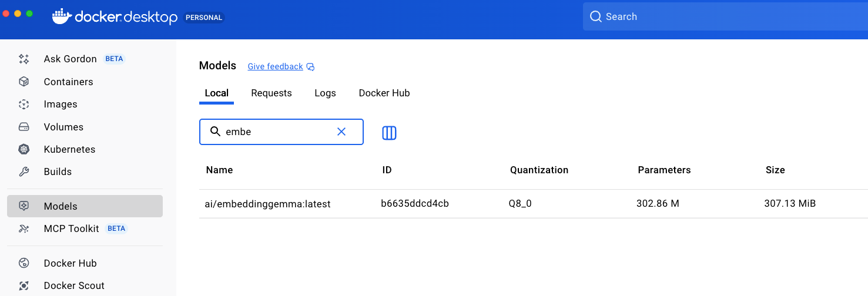Click the Docker Desktop whale logo
Screen dimensions: 868x296
click(x=62, y=17)
